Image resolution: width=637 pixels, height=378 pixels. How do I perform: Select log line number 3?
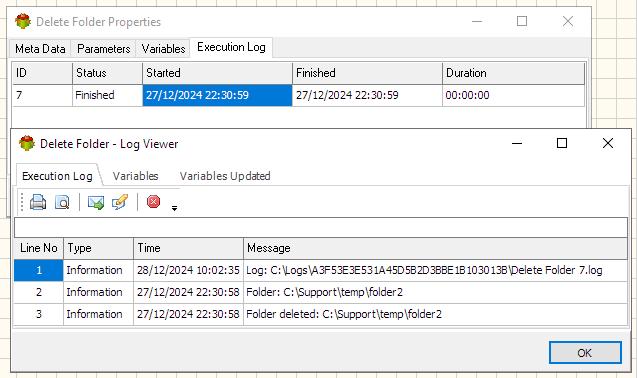tap(39, 314)
